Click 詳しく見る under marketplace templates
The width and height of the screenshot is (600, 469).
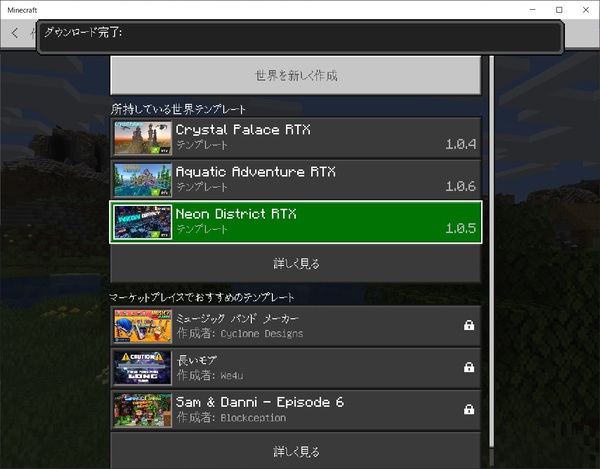[296, 451]
